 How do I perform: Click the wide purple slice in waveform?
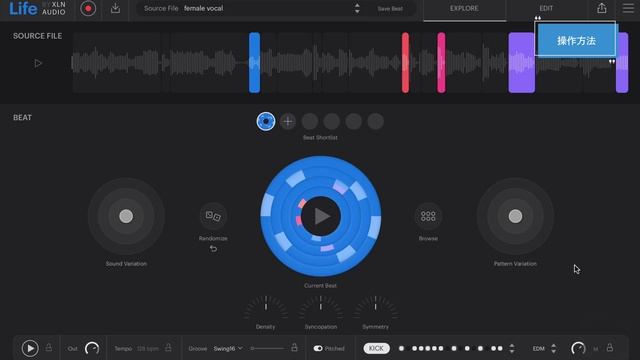(x=522, y=63)
